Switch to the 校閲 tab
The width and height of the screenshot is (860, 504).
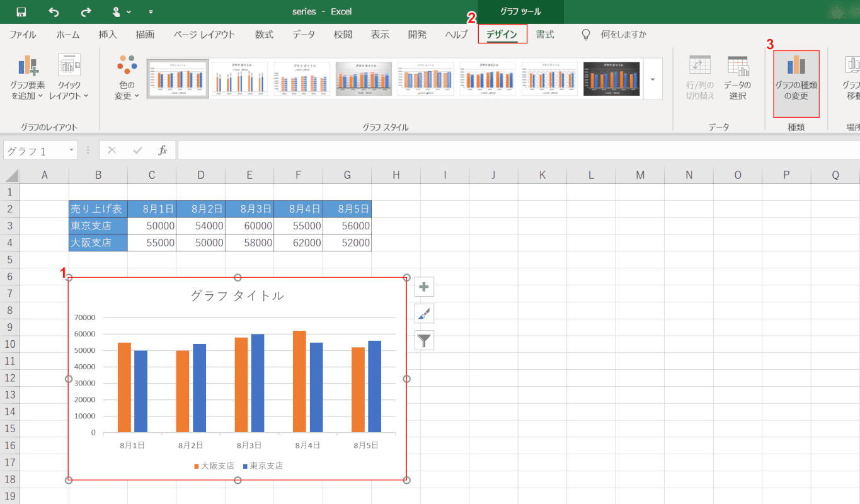point(343,35)
